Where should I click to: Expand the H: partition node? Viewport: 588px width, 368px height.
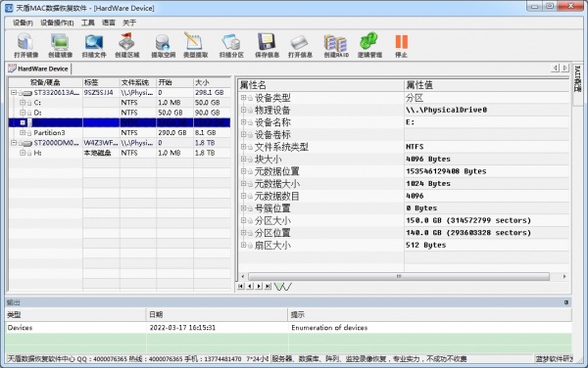[x=23, y=153]
